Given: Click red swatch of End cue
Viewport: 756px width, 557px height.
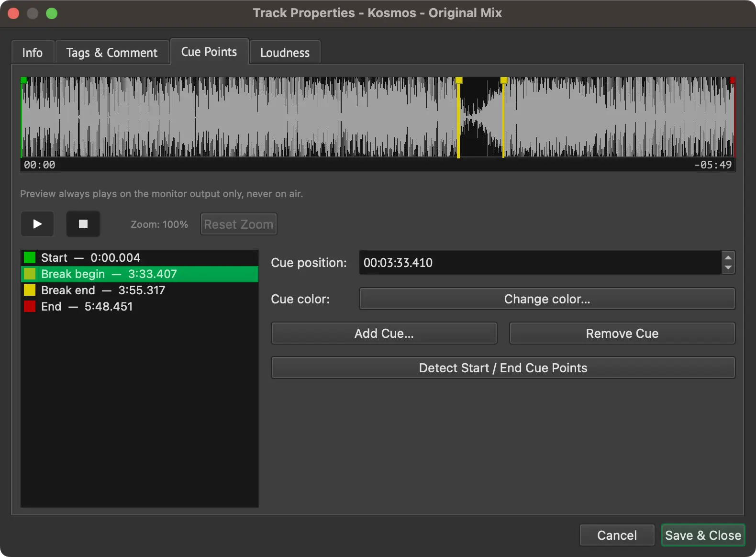Looking at the screenshot, I should pyautogui.click(x=30, y=306).
